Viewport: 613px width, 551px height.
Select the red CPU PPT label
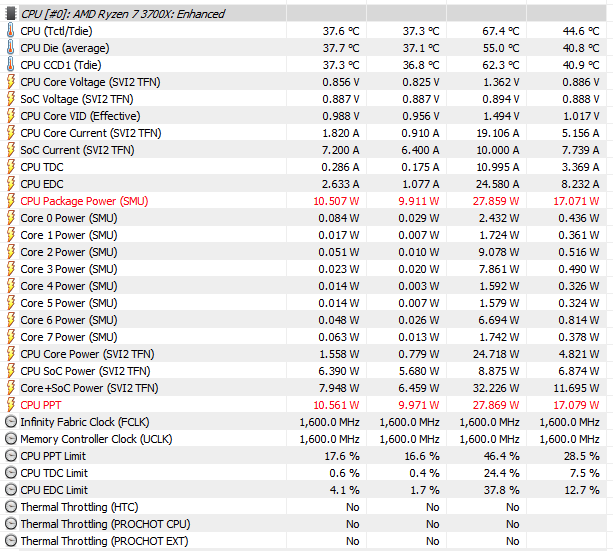[41, 405]
